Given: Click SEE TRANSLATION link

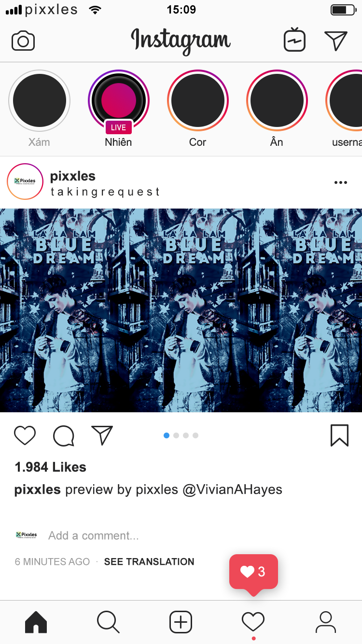Looking at the screenshot, I should [x=149, y=561].
